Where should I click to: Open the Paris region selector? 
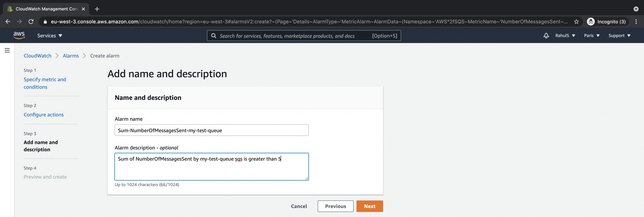click(591, 36)
